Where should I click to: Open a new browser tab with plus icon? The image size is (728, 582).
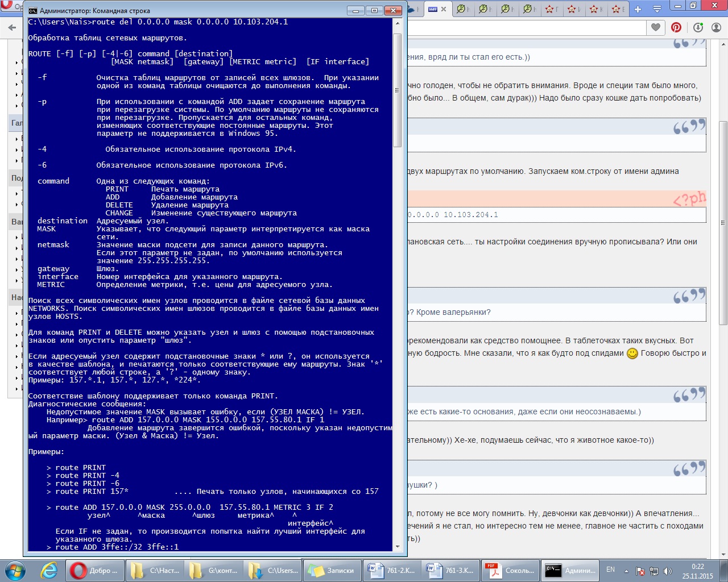click(638, 9)
